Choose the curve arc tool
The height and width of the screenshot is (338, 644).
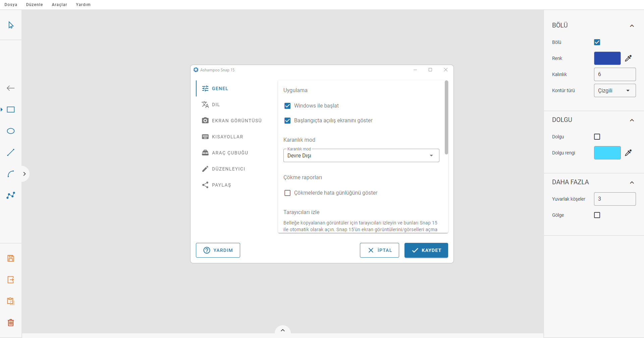tap(11, 174)
